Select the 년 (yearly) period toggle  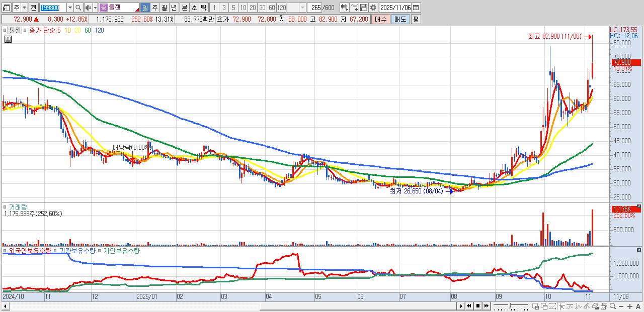click(x=174, y=8)
